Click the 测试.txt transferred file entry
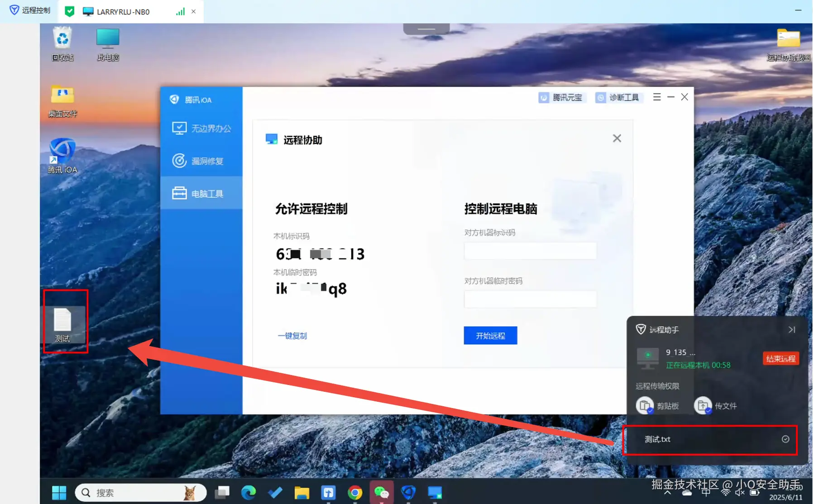Image resolution: width=814 pixels, height=504 pixels. 710,440
